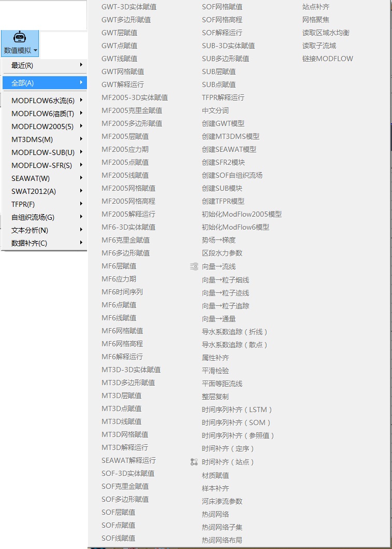Select 平面等距流线
The image size is (392, 549).
coord(222,384)
